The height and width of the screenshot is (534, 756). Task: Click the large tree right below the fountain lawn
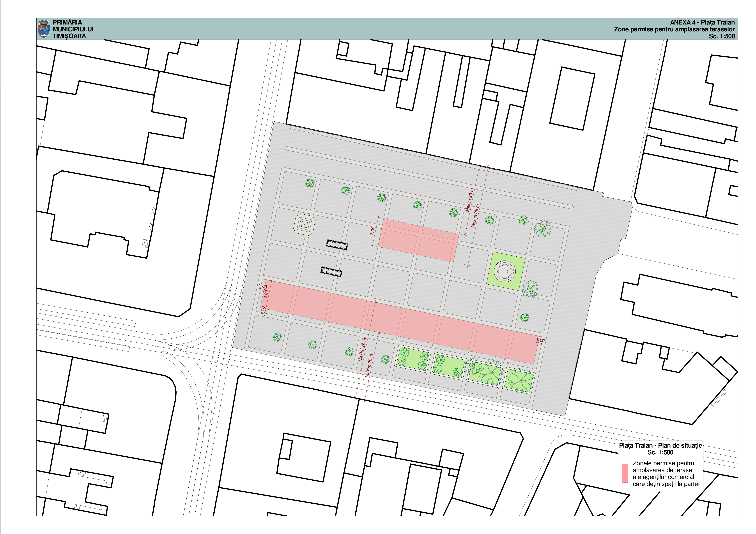pyautogui.click(x=530, y=289)
